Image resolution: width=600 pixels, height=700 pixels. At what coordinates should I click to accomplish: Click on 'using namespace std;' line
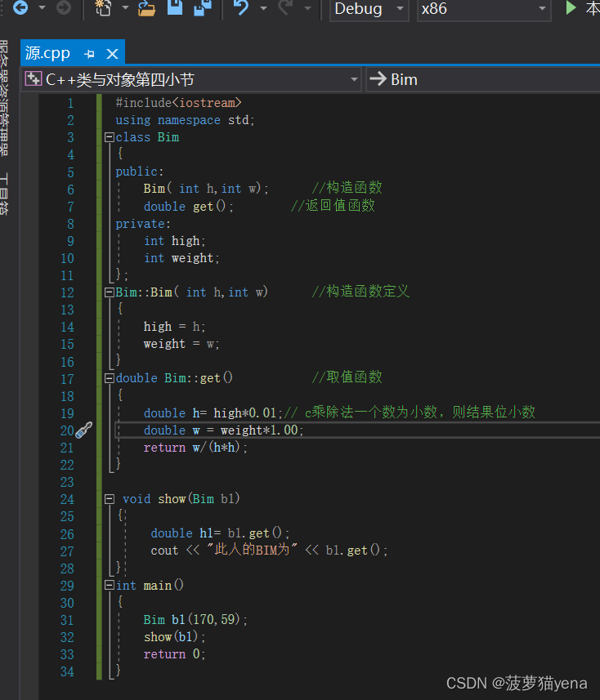click(185, 120)
